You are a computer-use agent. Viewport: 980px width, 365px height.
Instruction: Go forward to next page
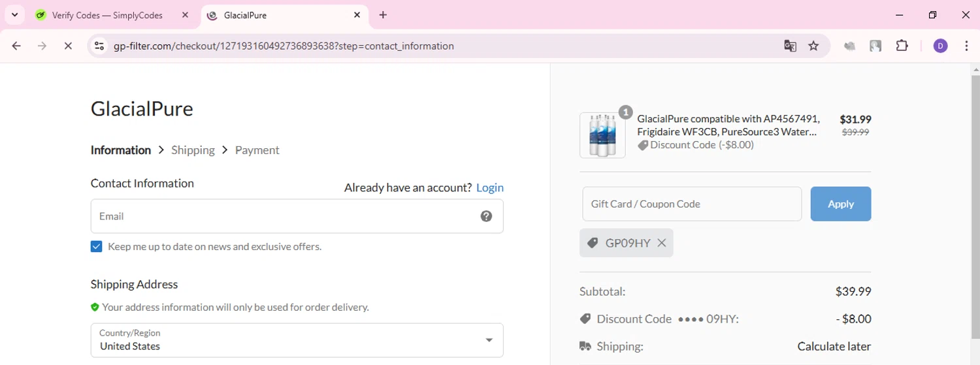click(x=42, y=46)
